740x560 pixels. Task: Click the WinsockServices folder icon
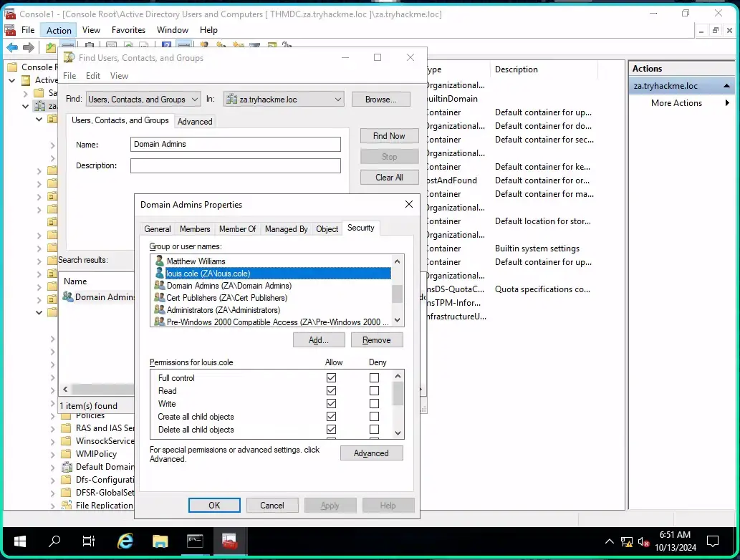66,440
